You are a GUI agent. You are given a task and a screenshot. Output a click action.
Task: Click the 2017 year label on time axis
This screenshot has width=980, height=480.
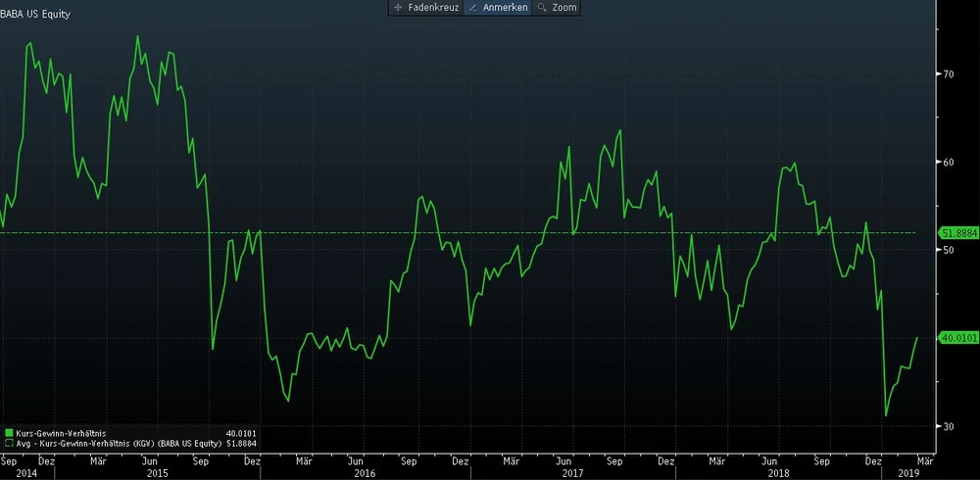[x=570, y=472]
